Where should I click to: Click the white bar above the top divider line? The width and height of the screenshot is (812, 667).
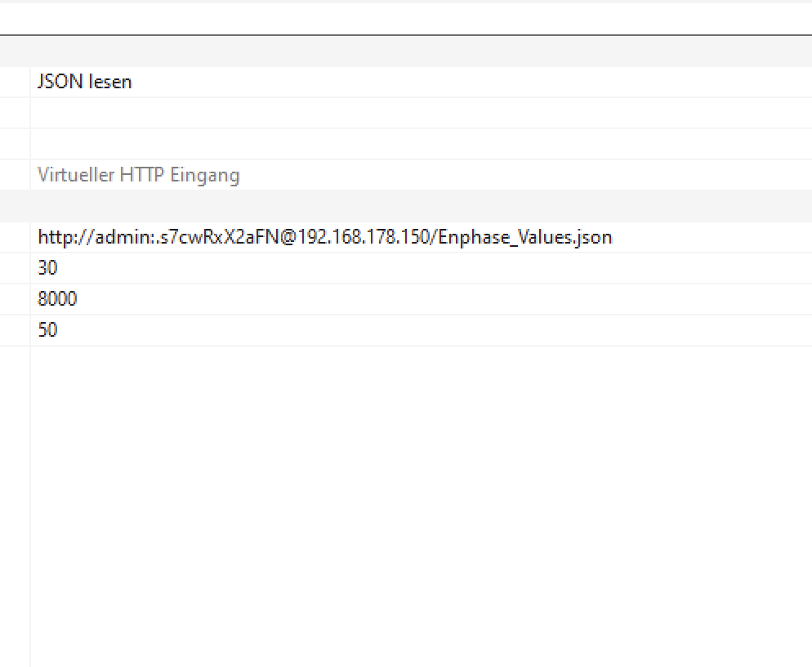tap(408, 20)
